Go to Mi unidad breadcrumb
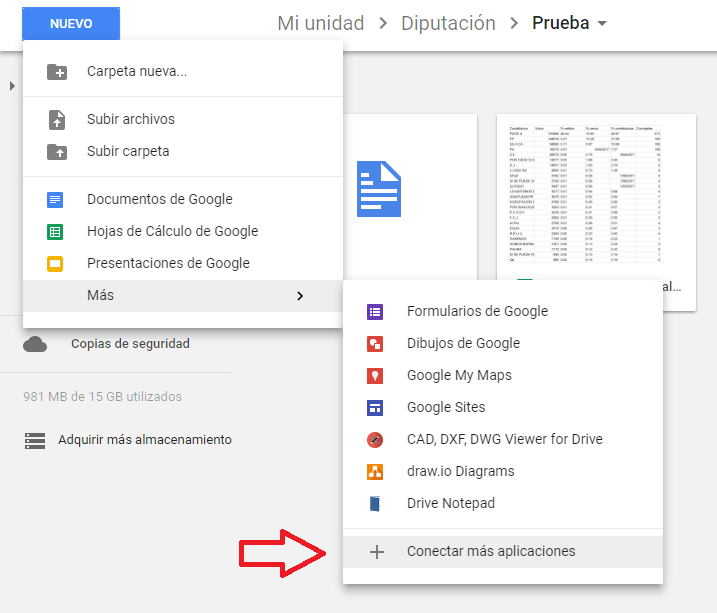 tap(321, 23)
